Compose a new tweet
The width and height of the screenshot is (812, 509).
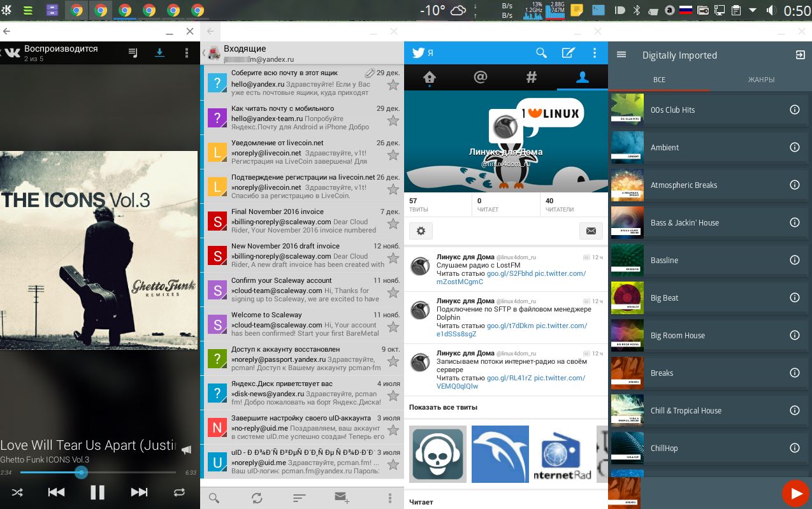click(x=568, y=54)
